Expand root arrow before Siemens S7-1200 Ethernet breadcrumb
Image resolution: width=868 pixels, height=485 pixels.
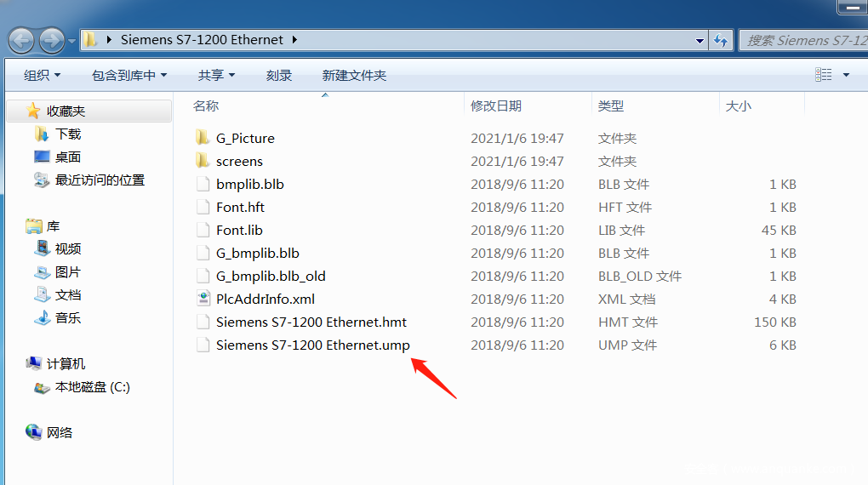pyautogui.click(x=109, y=40)
